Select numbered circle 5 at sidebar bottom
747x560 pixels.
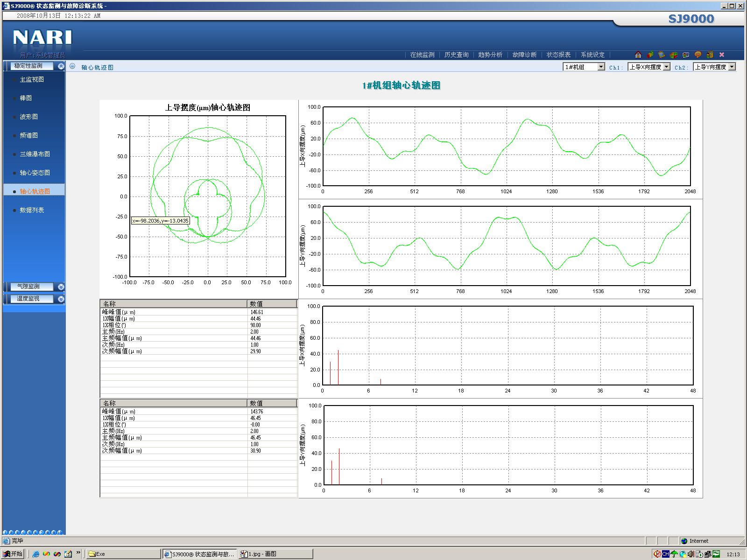29,532
